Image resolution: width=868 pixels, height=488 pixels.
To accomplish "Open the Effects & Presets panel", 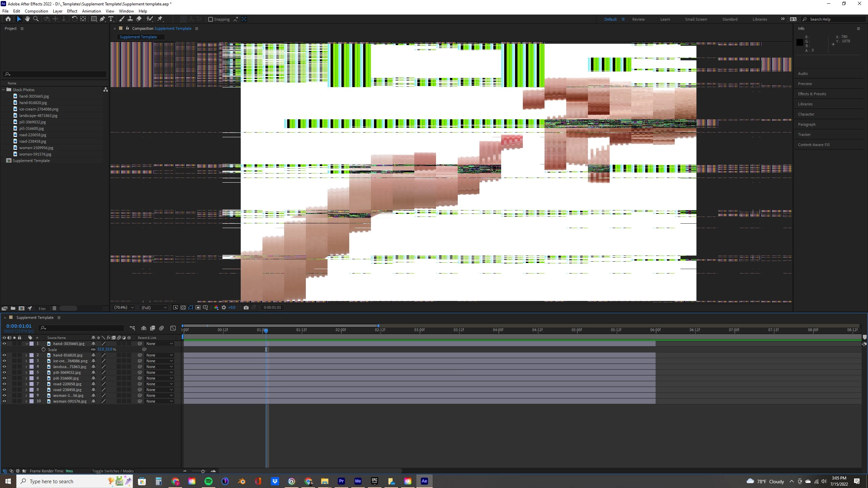I will [812, 94].
